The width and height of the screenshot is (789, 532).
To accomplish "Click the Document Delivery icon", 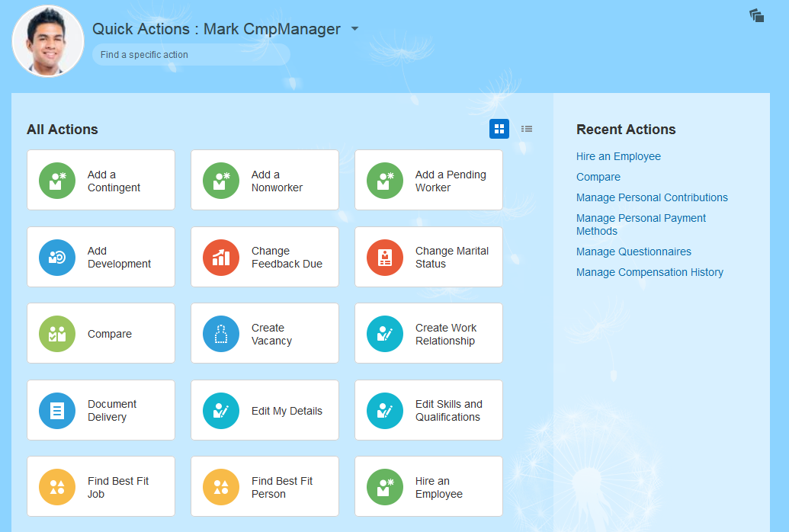I will coord(57,411).
